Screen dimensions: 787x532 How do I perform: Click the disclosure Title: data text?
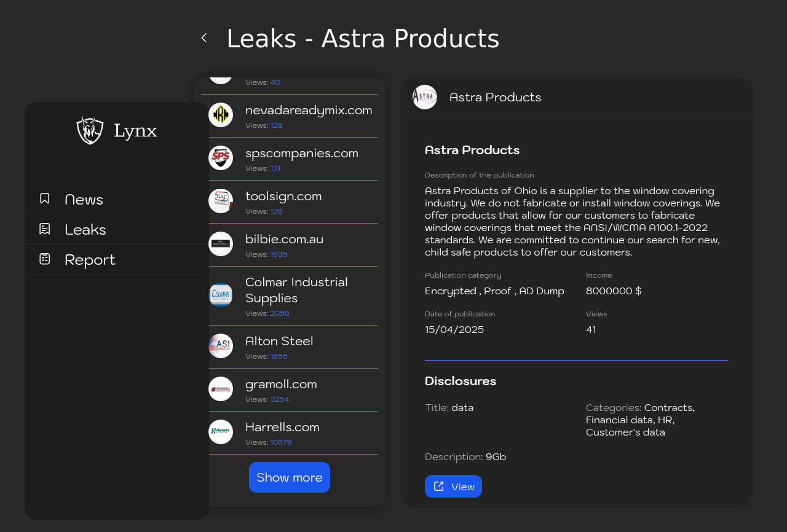coord(449,408)
